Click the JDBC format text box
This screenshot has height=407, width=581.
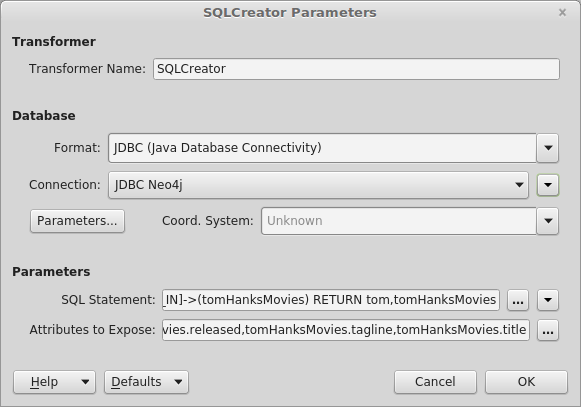(x=322, y=148)
